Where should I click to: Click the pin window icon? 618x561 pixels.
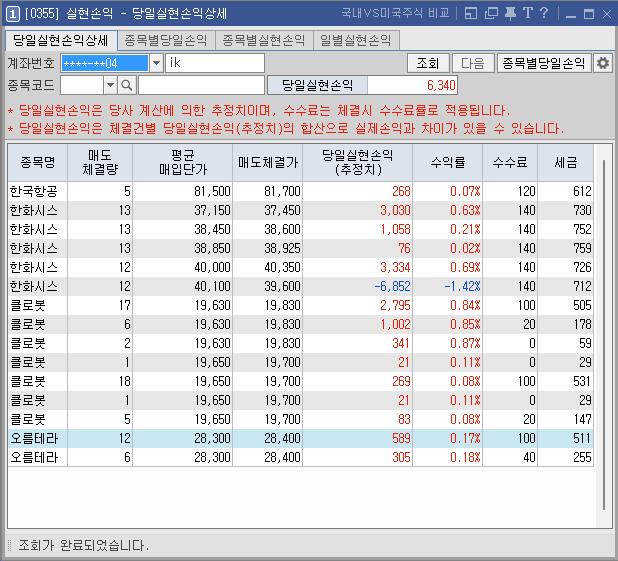point(510,13)
